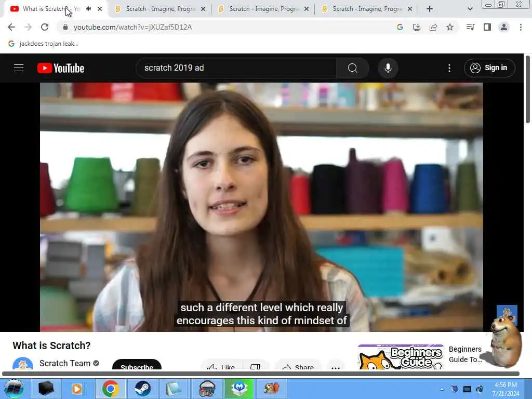Image resolution: width=532 pixels, height=399 pixels.
Task: Click the horizontal scrollbar at bottom
Action: (261, 374)
